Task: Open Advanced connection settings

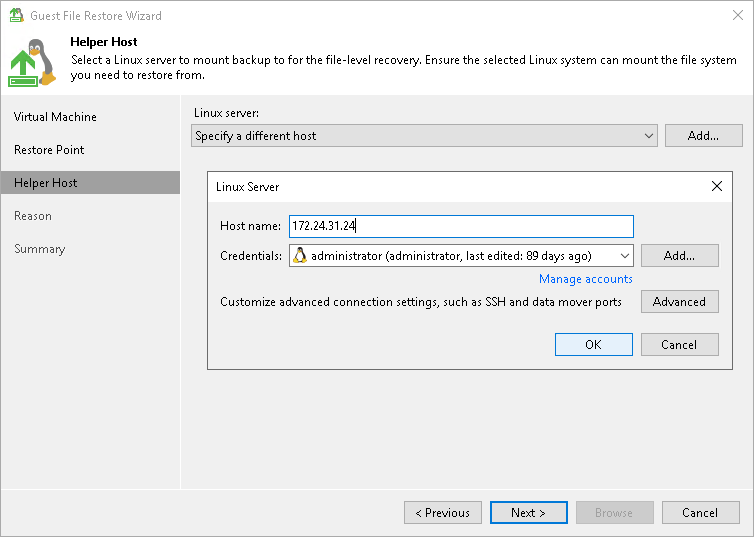Action: (679, 301)
